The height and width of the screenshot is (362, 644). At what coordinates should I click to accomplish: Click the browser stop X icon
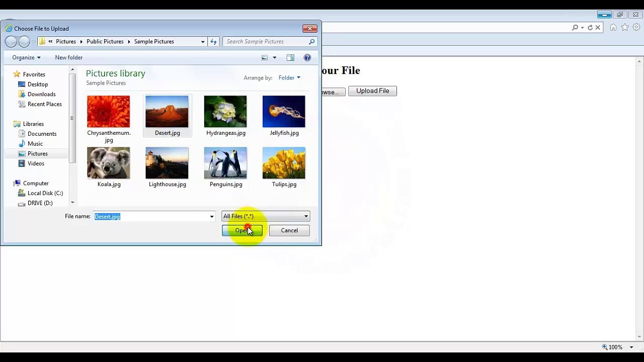[x=598, y=28]
